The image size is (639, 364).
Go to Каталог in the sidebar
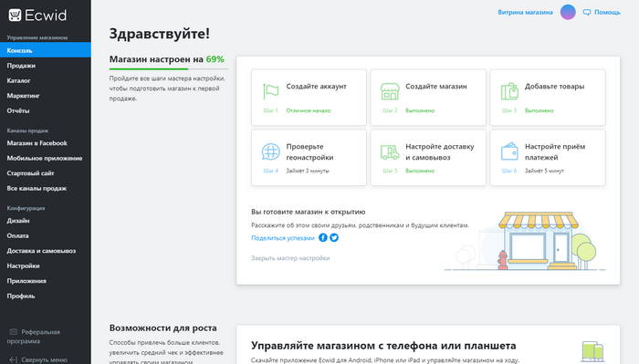click(x=19, y=80)
